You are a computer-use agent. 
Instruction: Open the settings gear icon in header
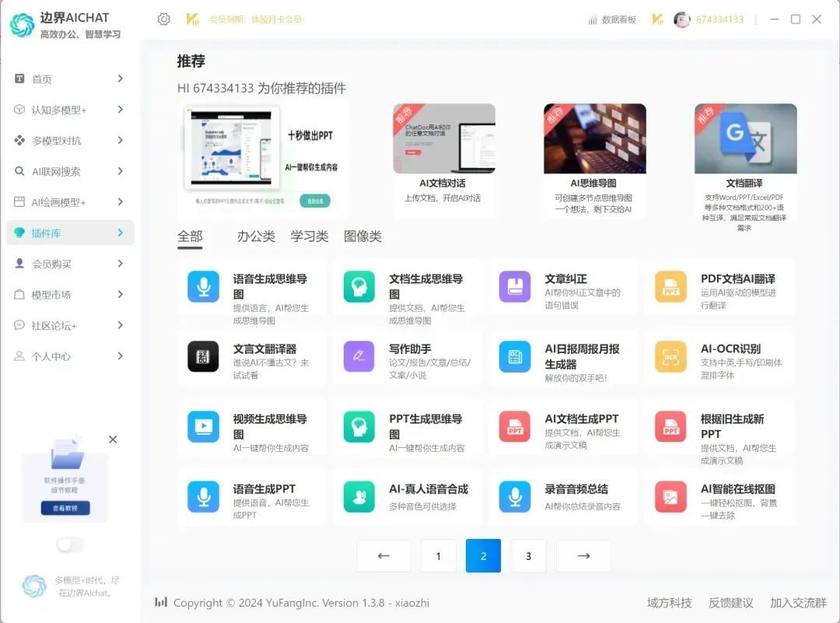tap(163, 19)
